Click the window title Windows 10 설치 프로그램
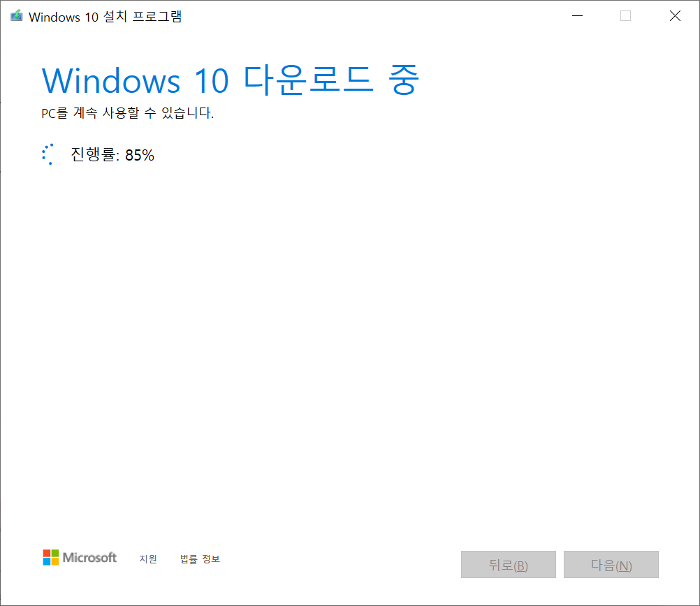This screenshot has width=700, height=606. (x=105, y=17)
